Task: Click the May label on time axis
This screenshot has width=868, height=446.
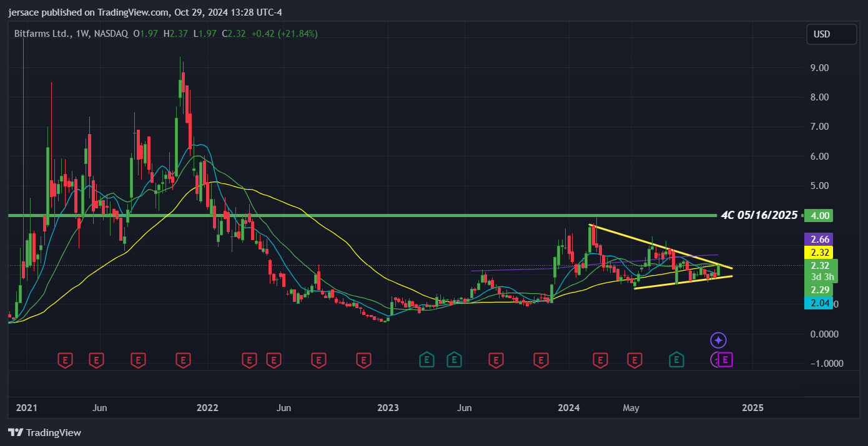Action: point(631,408)
